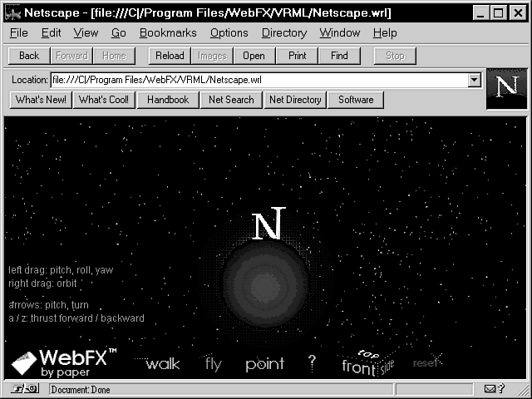
Task: Open the Software directory button
Action: (356, 100)
